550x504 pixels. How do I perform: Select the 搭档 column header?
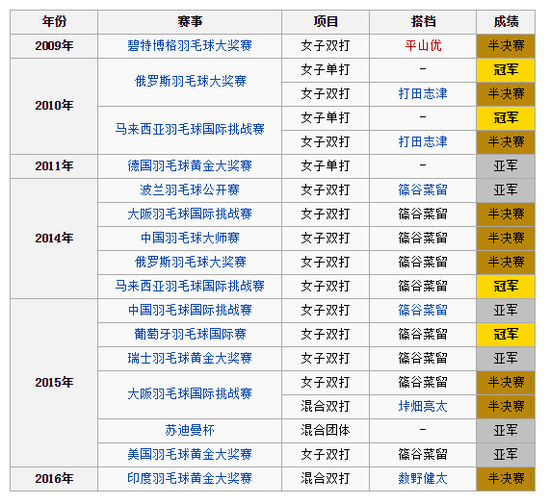[423, 22]
